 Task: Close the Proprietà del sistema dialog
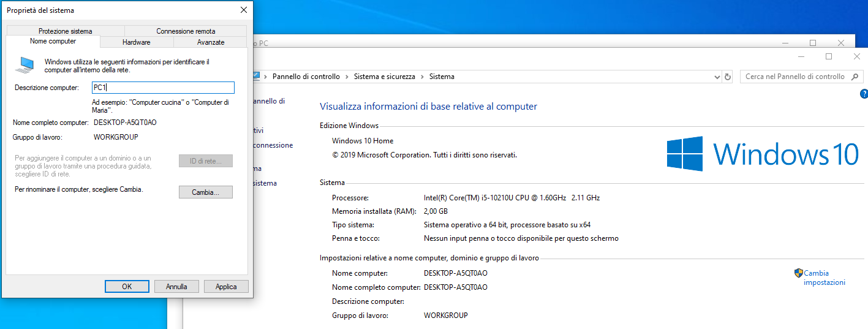pos(243,10)
